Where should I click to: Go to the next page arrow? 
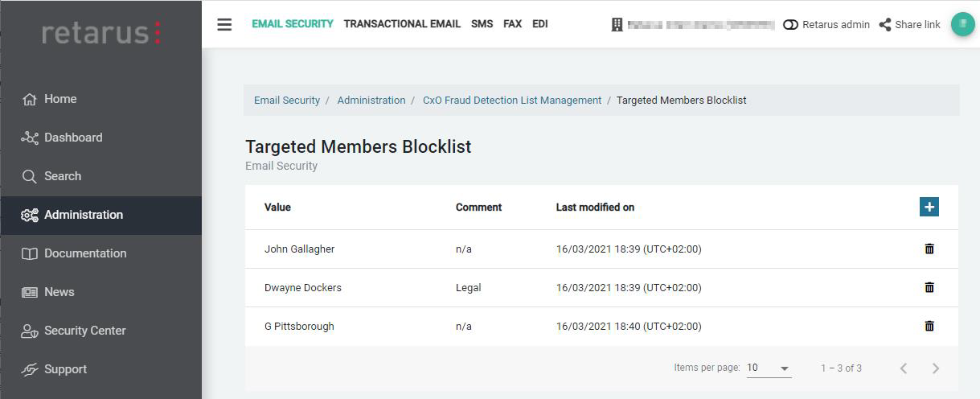coord(936,368)
